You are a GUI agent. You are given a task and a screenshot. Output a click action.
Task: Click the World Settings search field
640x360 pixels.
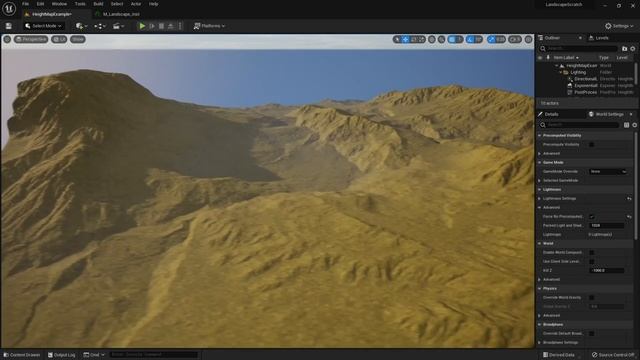578,125
